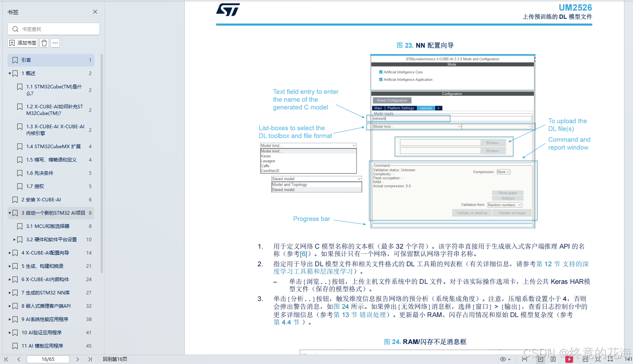Go to the previous page
The image size is (633, 364).
[18, 359]
